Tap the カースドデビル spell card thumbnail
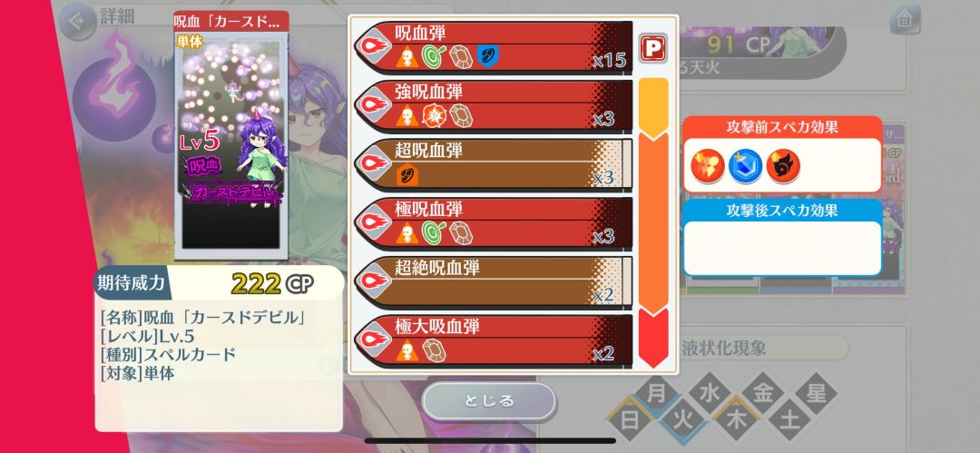This screenshot has width=980, height=453. pyautogui.click(x=231, y=136)
